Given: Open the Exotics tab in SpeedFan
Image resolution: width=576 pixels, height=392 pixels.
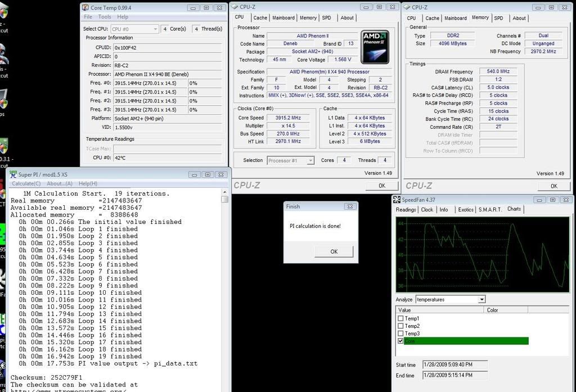Looking at the screenshot, I should [465, 209].
